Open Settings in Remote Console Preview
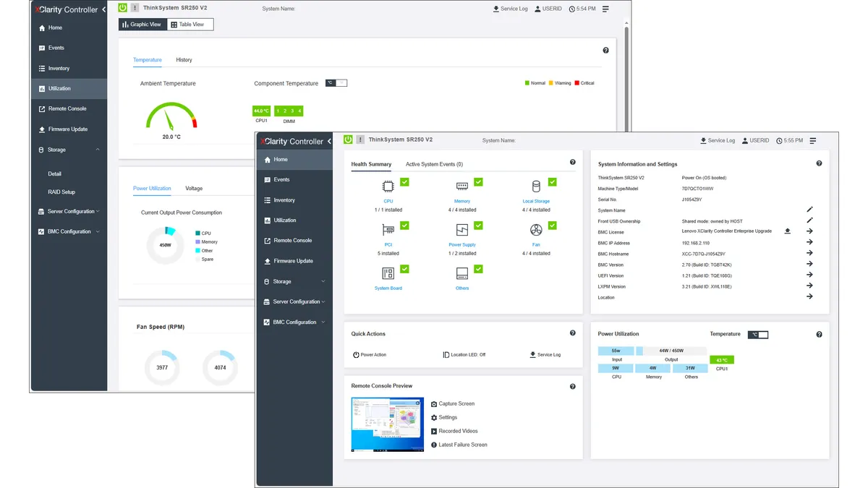 [443, 417]
